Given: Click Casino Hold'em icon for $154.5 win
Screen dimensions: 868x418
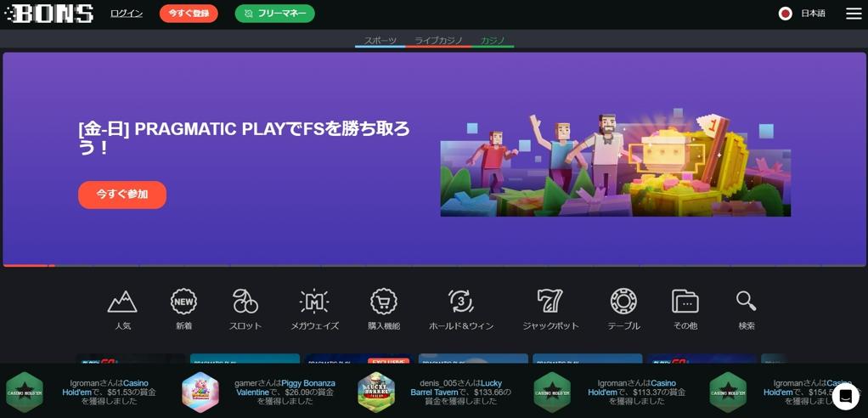Looking at the screenshot, I should tap(728, 392).
